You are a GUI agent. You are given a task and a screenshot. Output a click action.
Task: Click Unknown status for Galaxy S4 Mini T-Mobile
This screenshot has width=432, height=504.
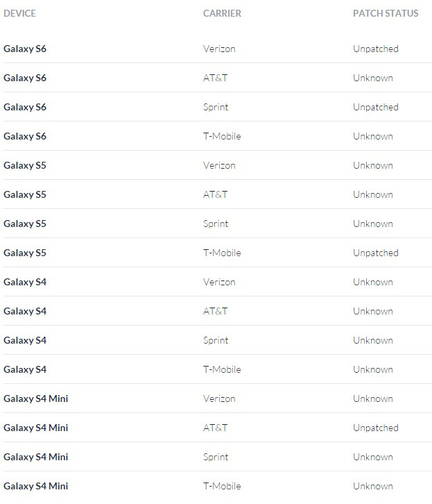(x=372, y=487)
